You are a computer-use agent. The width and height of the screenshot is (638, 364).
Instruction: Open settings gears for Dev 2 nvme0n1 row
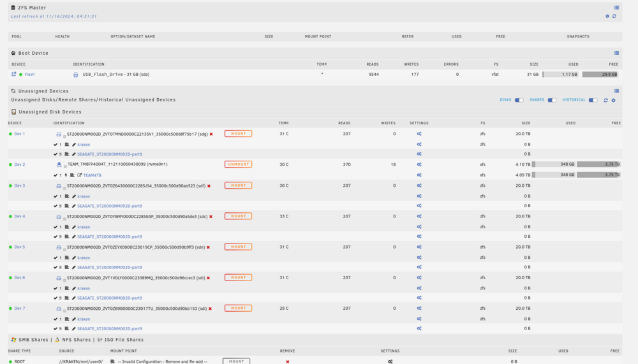tap(419, 164)
